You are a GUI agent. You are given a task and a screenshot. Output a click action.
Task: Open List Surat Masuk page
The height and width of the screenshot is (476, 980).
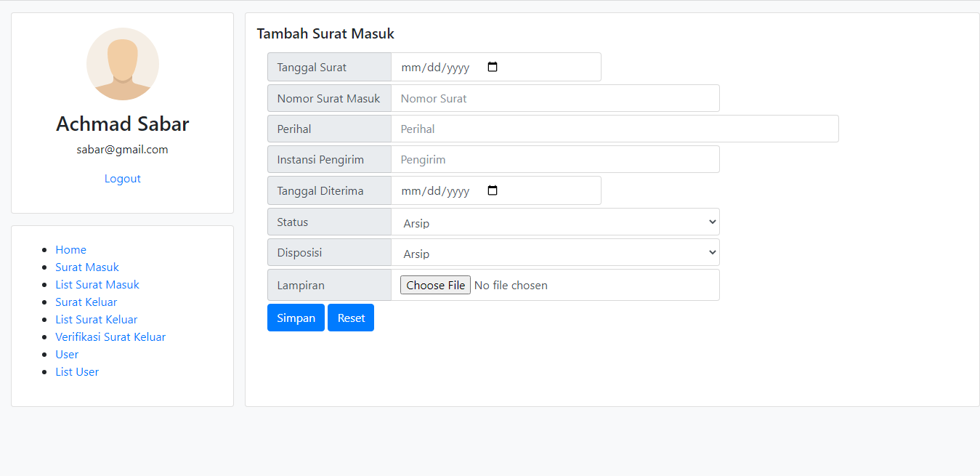click(97, 285)
